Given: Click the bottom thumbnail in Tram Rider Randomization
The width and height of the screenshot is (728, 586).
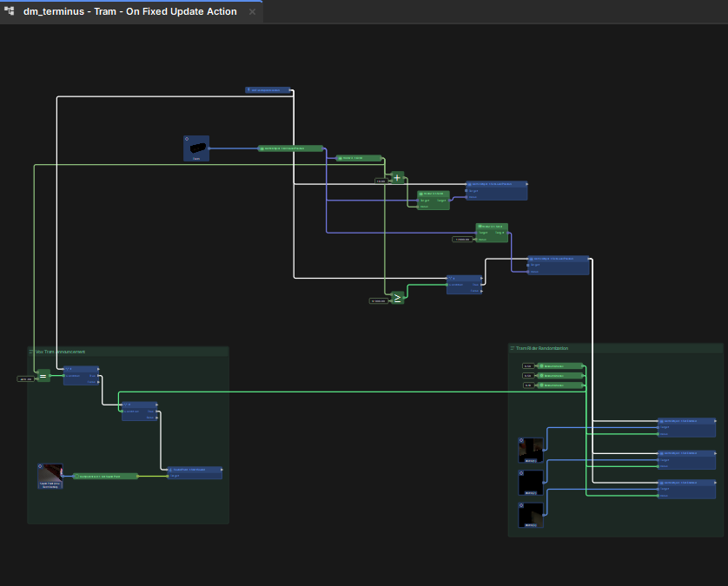Looking at the screenshot, I should click(531, 515).
